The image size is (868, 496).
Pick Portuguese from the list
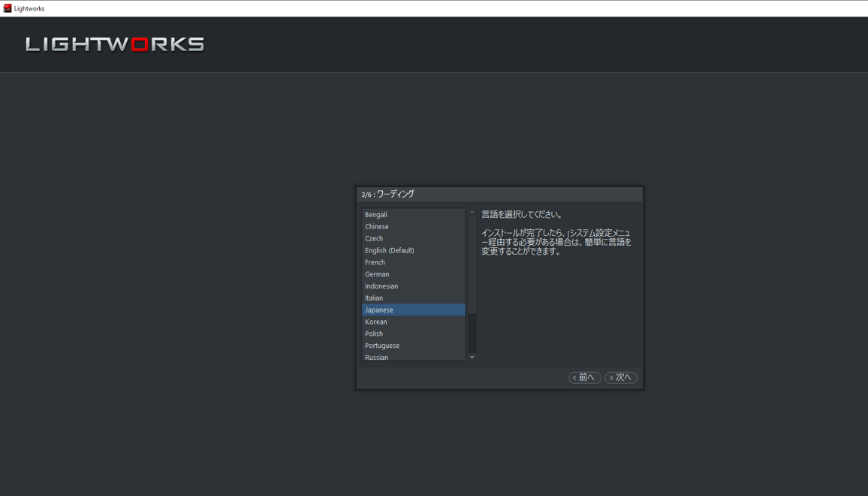(x=414, y=346)
